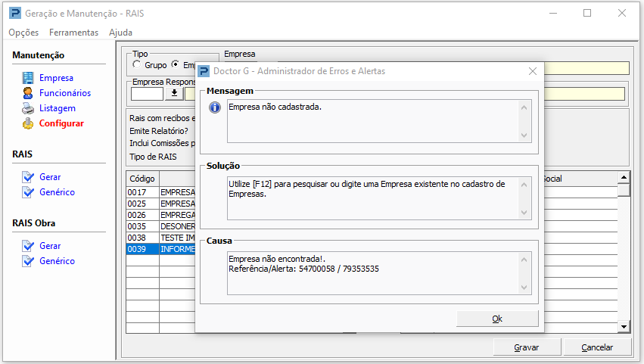The width and height of the screenshot is (644, 364).
Task: Click the company grid scroll up arrow
Action: click(624, 178)
